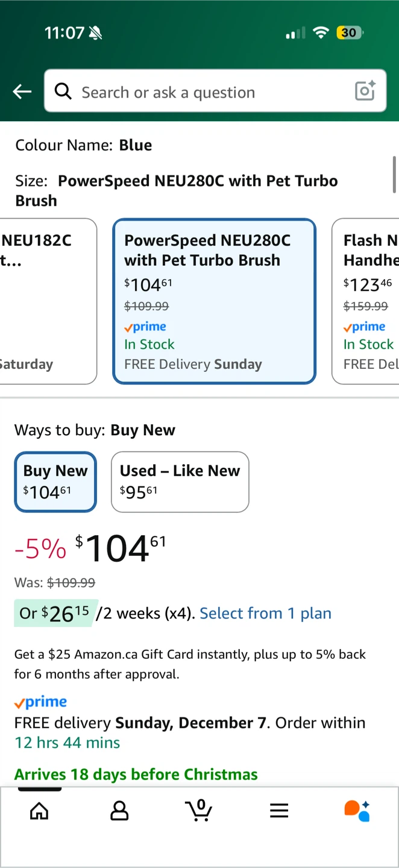Screen dimensions: 399x868
Task: Open camera lens search icon
Action: pos(365,91)
